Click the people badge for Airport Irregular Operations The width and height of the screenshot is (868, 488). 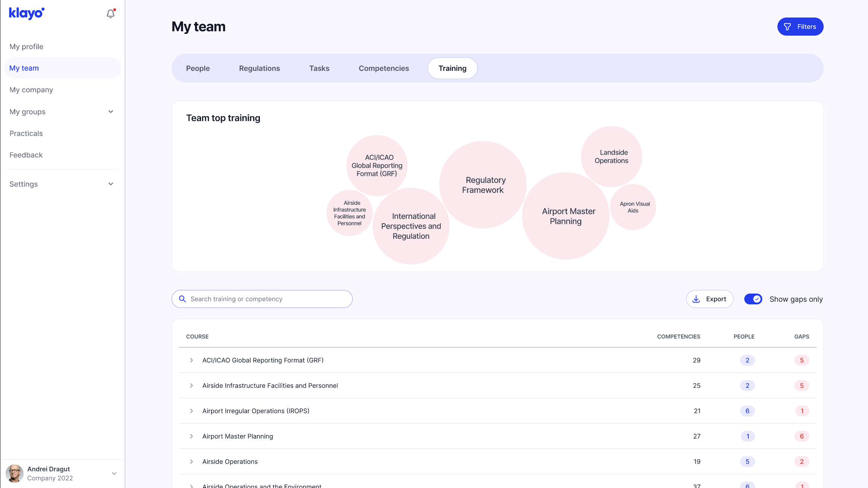[747, 411]
